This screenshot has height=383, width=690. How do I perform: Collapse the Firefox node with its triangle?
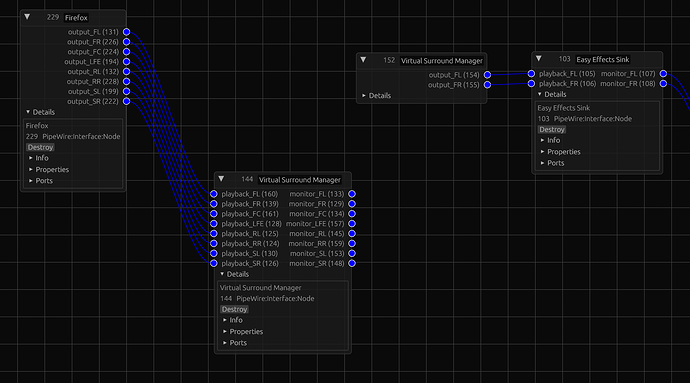tap(27, 17)
